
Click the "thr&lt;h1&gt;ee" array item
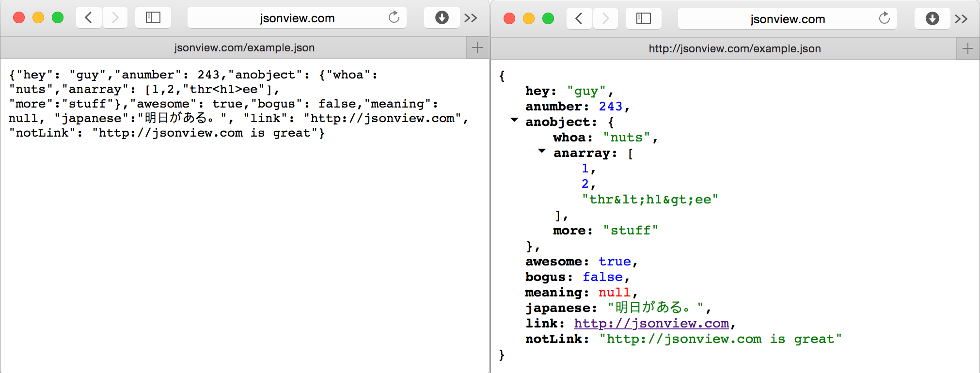(x=650, y=200)
